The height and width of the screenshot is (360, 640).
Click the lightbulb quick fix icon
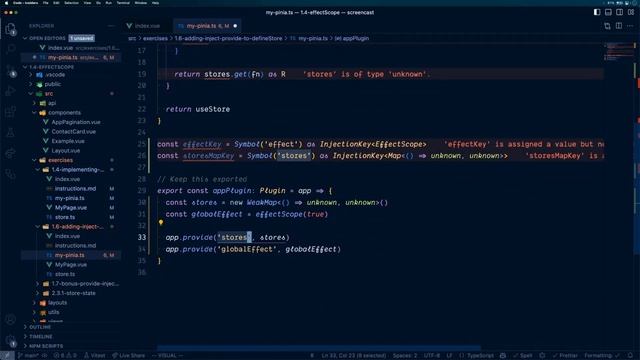[161, 223]
